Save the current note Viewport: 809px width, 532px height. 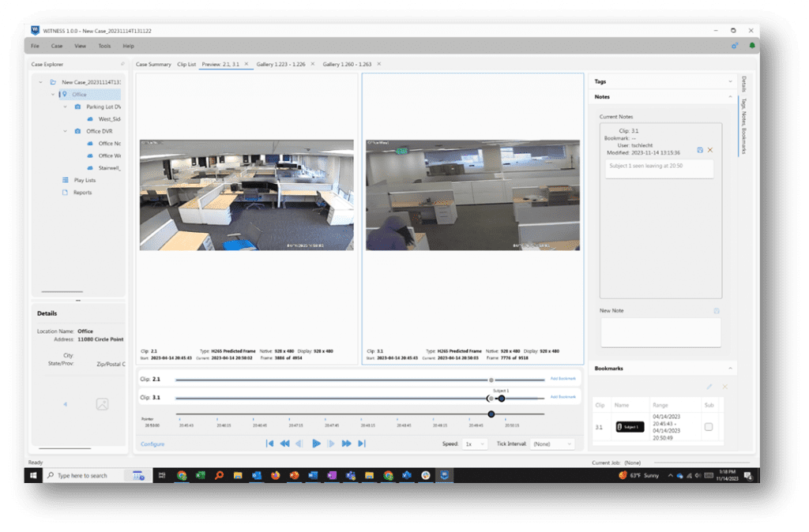coord(701,150)
